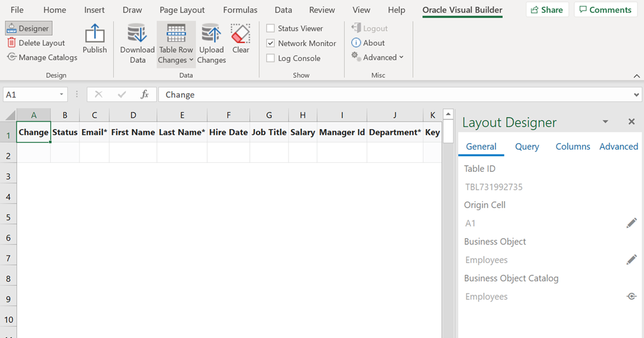Select column A header
Screen dimensions: 644x338
click(x=34, y=115)
